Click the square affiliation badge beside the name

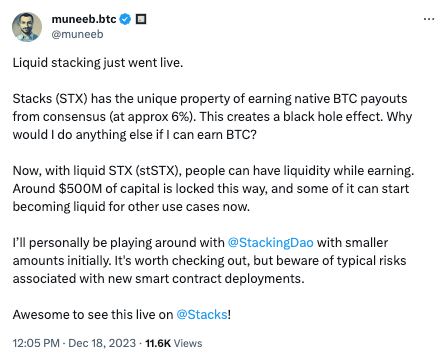(141, 19)
